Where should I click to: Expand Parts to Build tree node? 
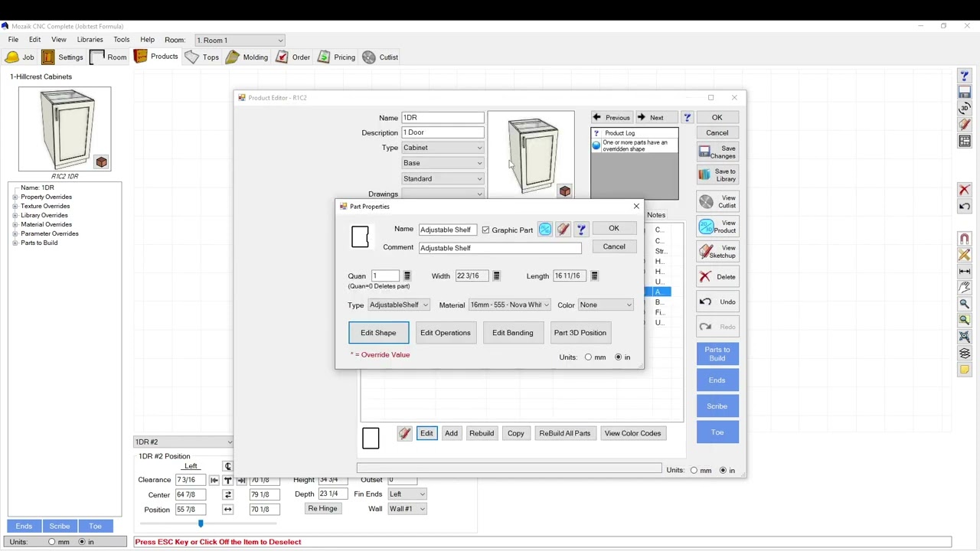(x=15, y=243)
